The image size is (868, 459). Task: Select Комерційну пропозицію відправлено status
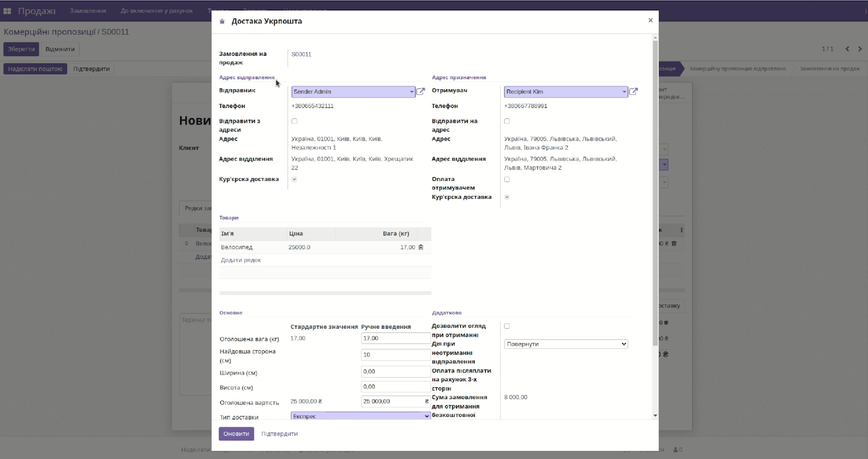737,69
